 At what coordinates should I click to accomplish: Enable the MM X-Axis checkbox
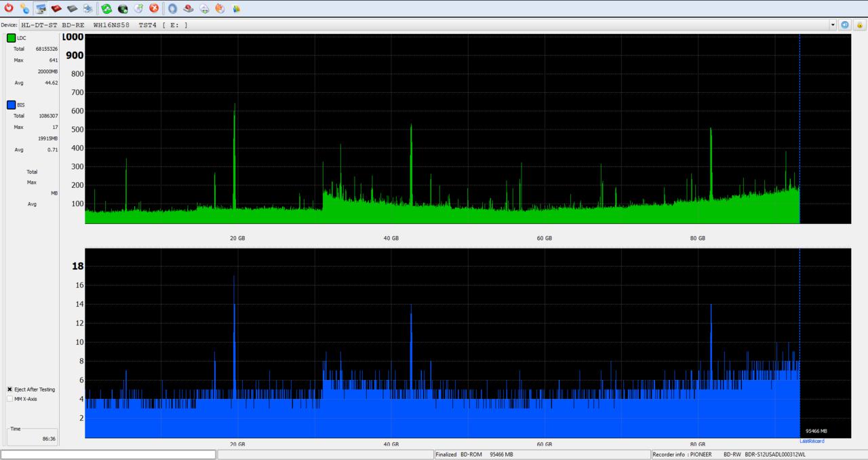pyautogui.click(x=9, y=399)
